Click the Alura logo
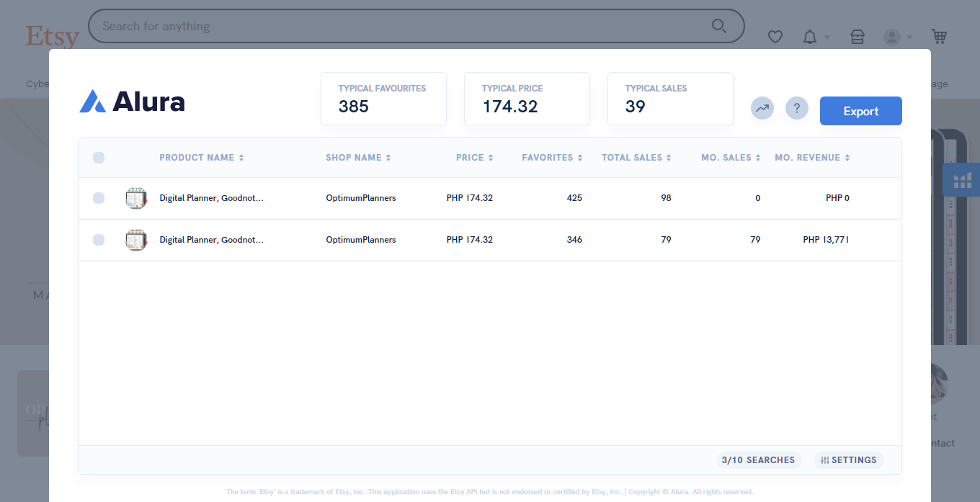The height and width of the screenshot is (502, 980). pos(132,102)
